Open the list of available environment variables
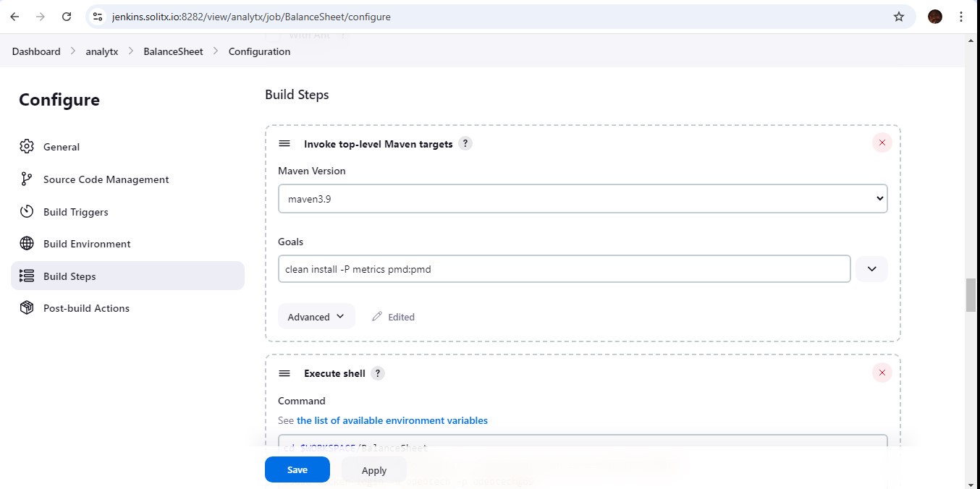980x489 pixels. tap(392, 420)
